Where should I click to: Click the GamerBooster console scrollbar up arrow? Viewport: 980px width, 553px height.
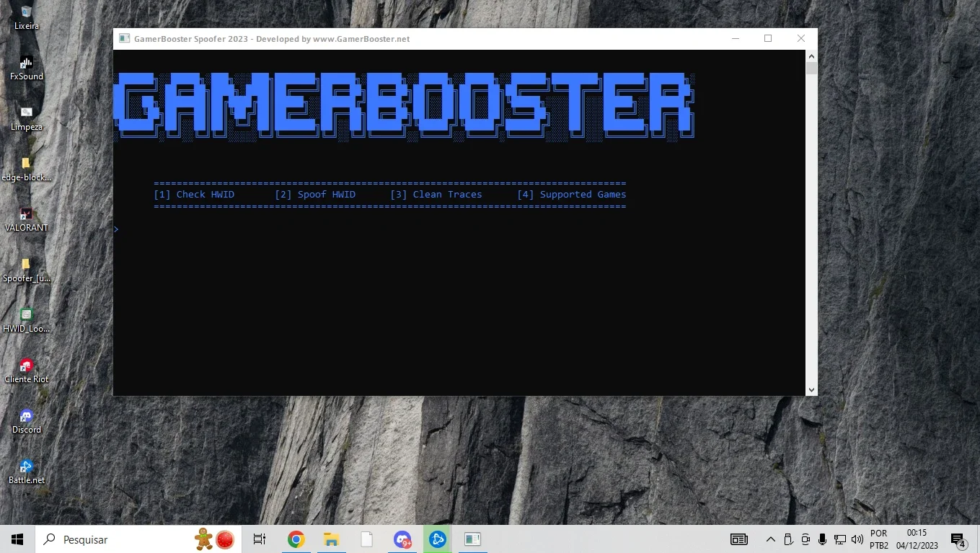[812, 56]
